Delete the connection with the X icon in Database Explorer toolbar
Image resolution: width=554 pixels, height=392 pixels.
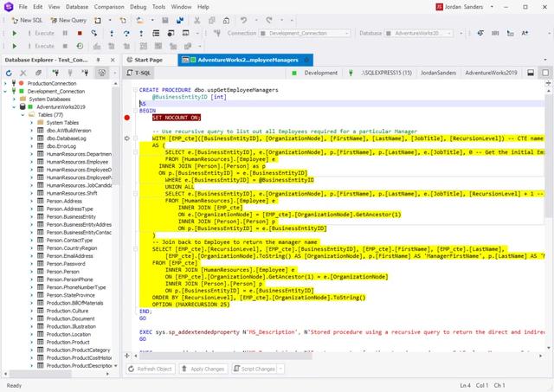point(23,73)
